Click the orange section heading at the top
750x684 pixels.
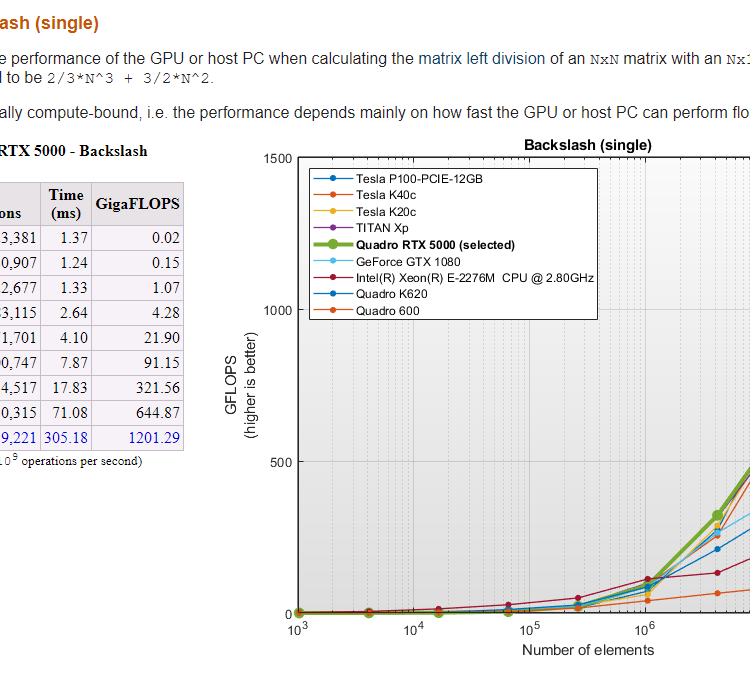tap(50, 22)
